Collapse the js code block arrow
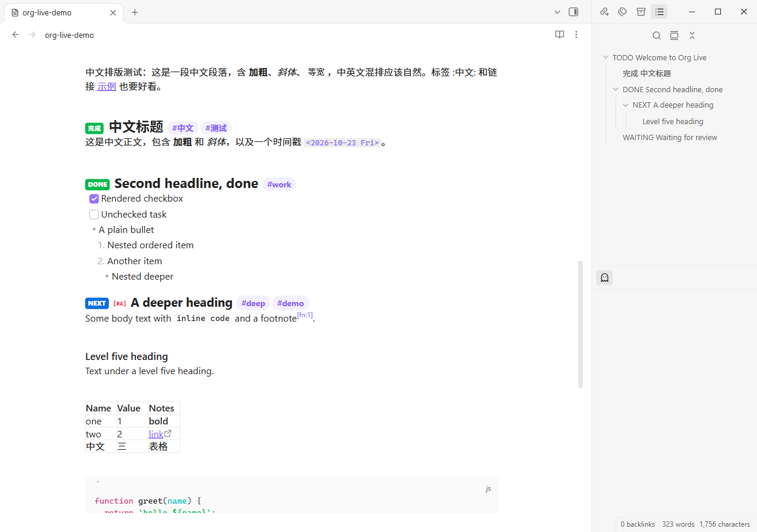This screenshot has width=757, height=532. pyautogui.click(x=98, y=482)
